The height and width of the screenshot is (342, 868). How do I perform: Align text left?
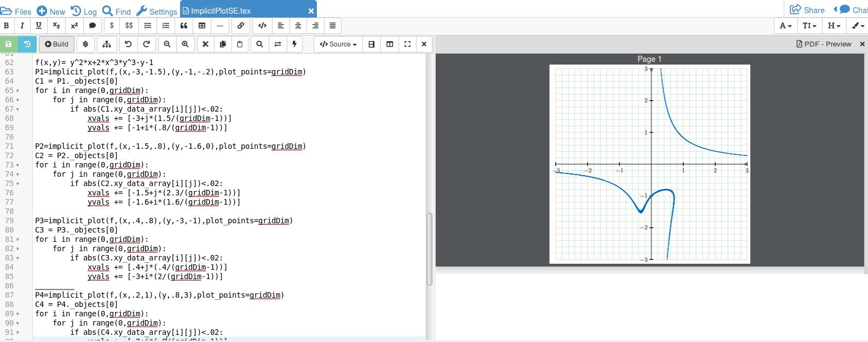click(281, 25)
